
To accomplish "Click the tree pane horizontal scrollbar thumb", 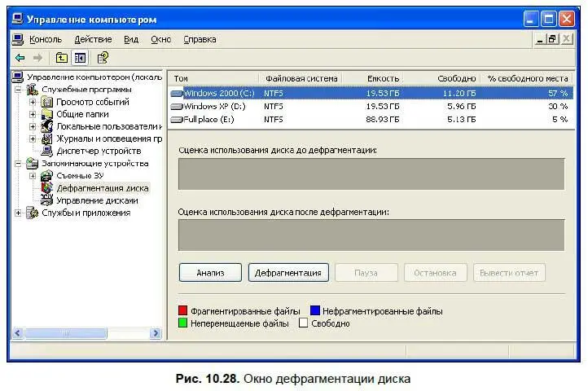I will click(65, 333).
